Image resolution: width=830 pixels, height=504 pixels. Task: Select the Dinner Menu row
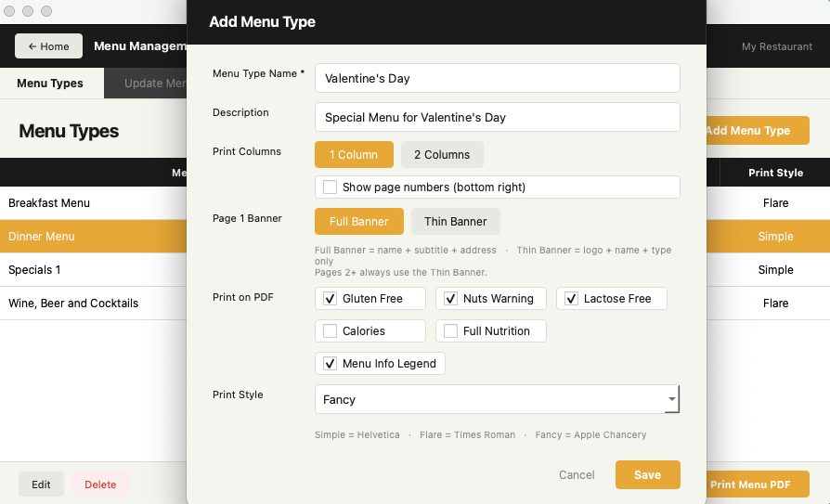coord(93,236)
